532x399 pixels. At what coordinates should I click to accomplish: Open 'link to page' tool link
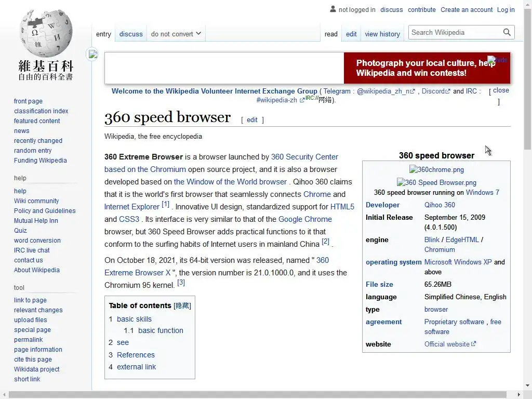pos(30,300)
